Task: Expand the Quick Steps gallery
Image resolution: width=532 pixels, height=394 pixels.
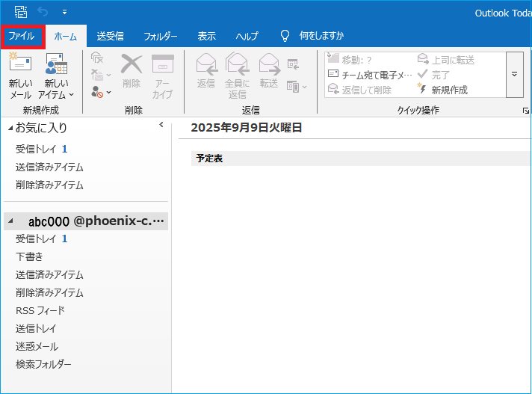Action: click(514, 75)
